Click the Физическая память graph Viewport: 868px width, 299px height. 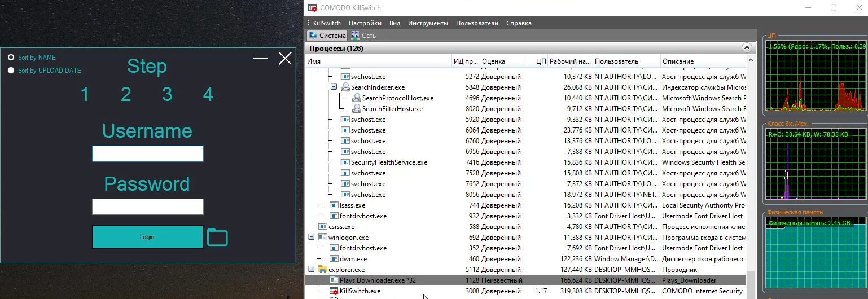coord(816,254)
